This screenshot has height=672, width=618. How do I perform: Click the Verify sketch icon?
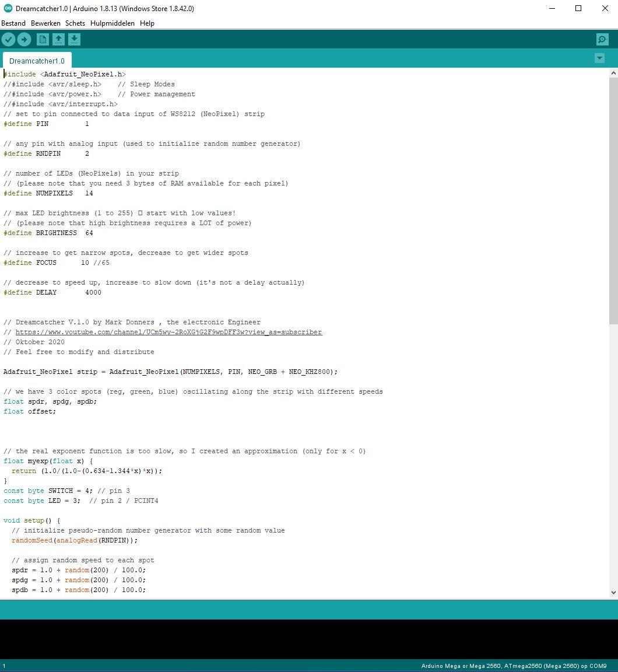(x=8, y=39)
